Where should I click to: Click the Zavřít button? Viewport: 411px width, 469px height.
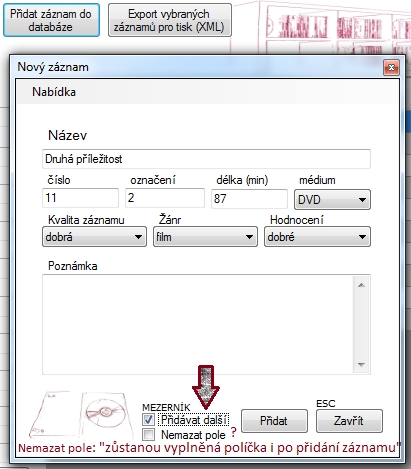[x=349, y=421]
